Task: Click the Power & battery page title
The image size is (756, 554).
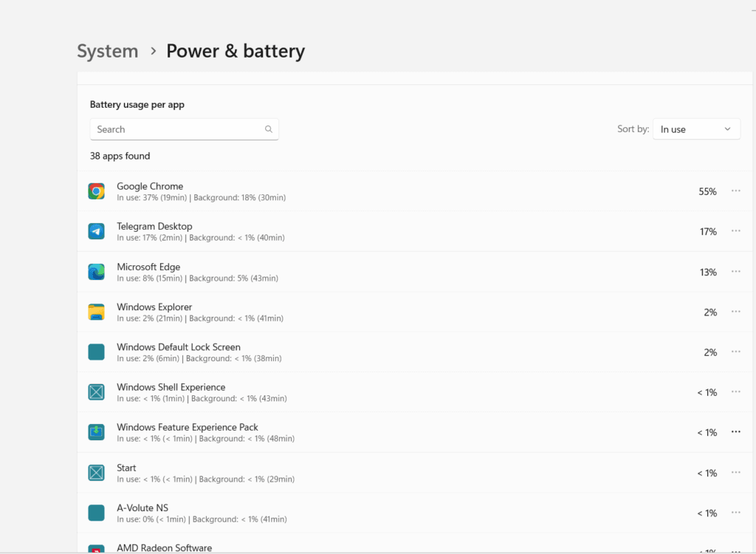Action: pyautogui.click(x=235, y=51)
